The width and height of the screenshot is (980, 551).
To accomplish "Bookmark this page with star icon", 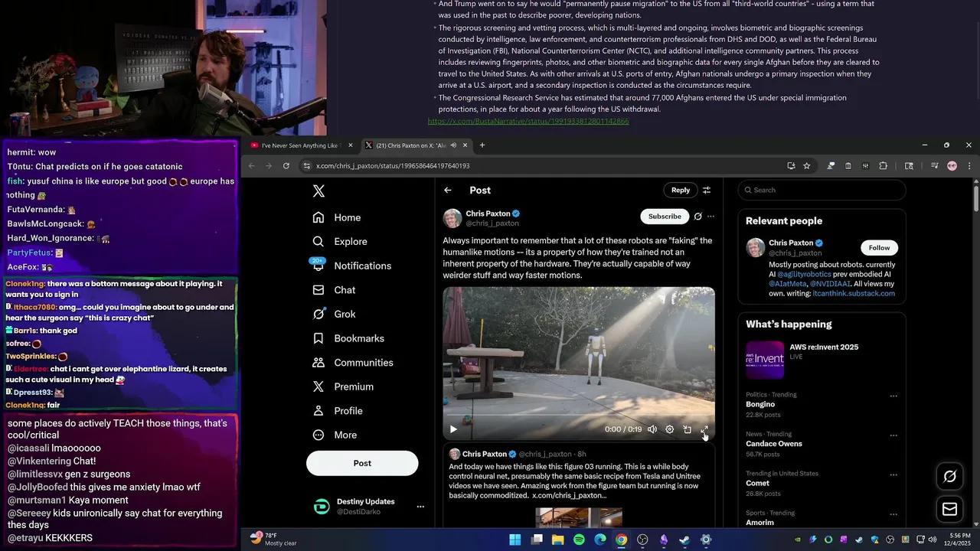I will coord(806,166).
